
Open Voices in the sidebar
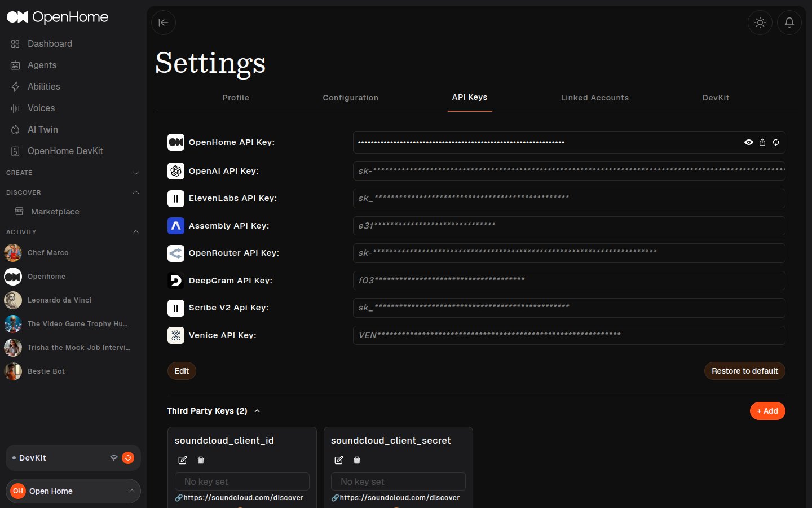(x=41, y=108)
